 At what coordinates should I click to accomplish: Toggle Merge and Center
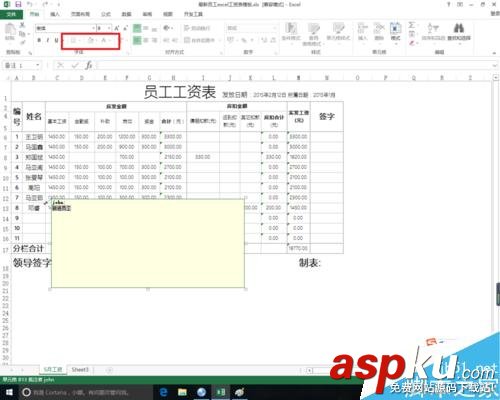point(199,40)
